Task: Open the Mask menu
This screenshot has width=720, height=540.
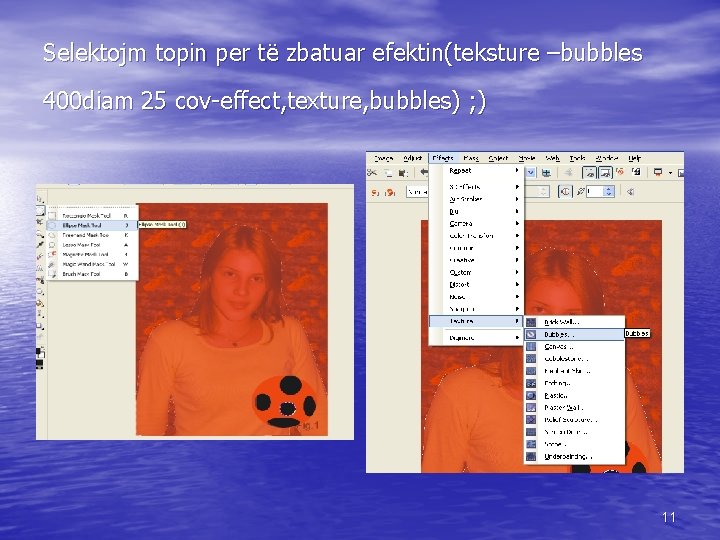Action: point(471,158)
